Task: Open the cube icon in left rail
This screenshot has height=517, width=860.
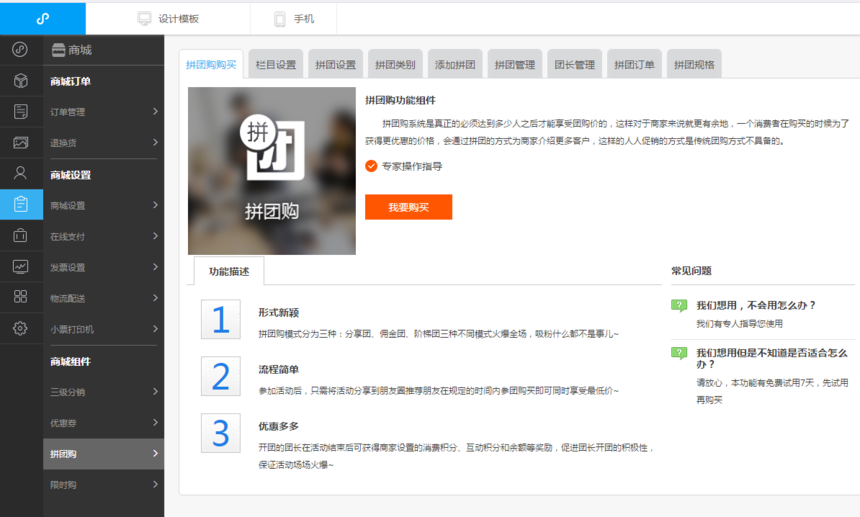Action: tap(20, 81)
